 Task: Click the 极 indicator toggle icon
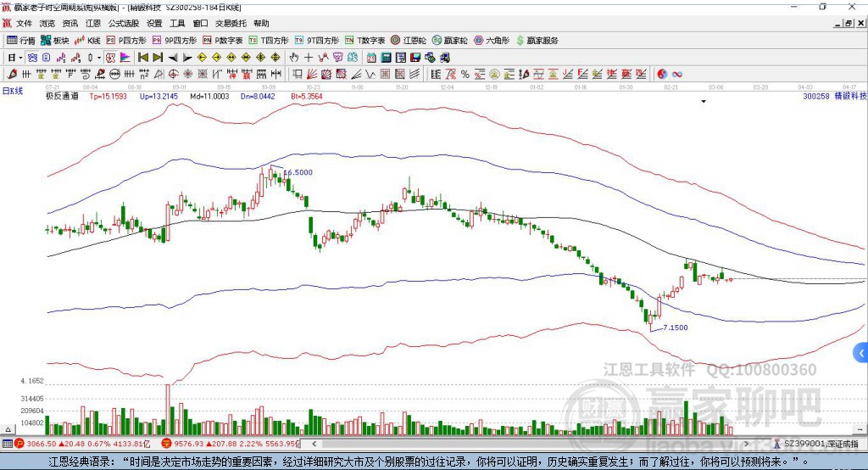point(110,58)
